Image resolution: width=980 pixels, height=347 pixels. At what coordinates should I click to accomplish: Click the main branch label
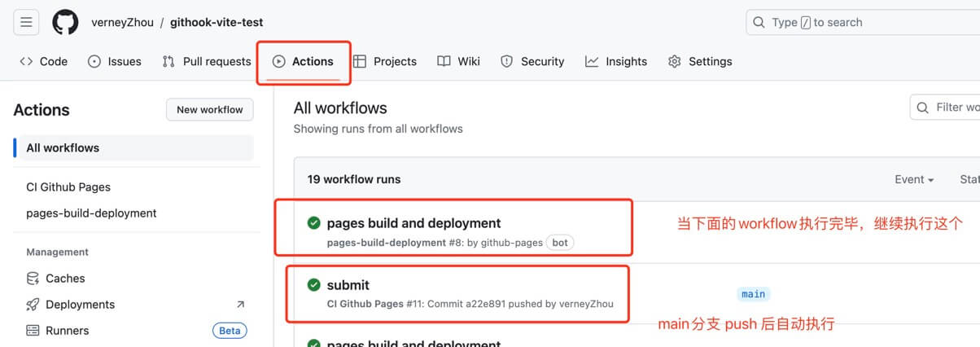pos(753,294)
